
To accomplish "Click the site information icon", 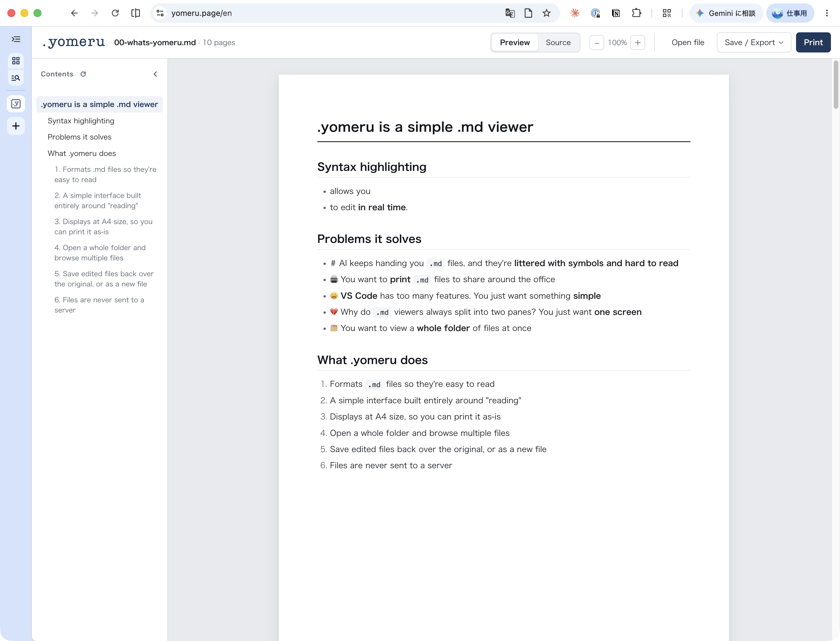I will pos(160,13).
